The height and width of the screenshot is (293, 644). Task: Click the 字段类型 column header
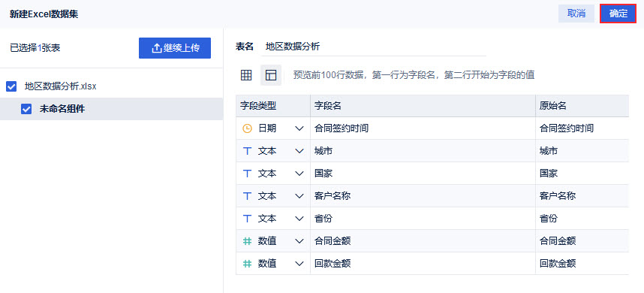coord(273,106)
